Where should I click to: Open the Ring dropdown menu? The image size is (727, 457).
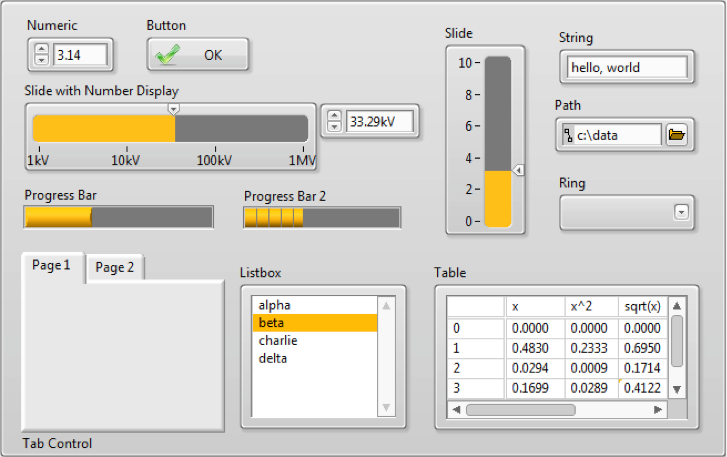(x=681, y=212)
